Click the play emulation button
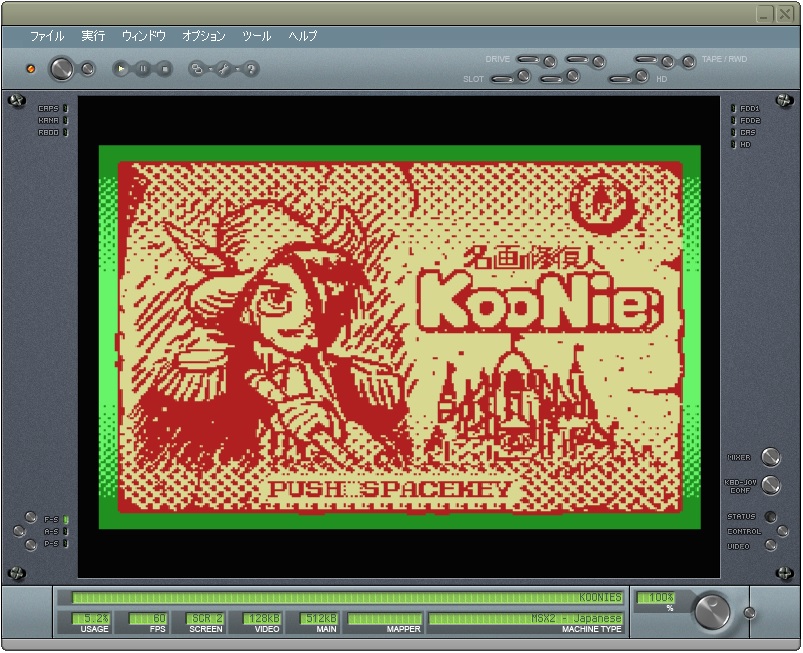 [121, 68]
